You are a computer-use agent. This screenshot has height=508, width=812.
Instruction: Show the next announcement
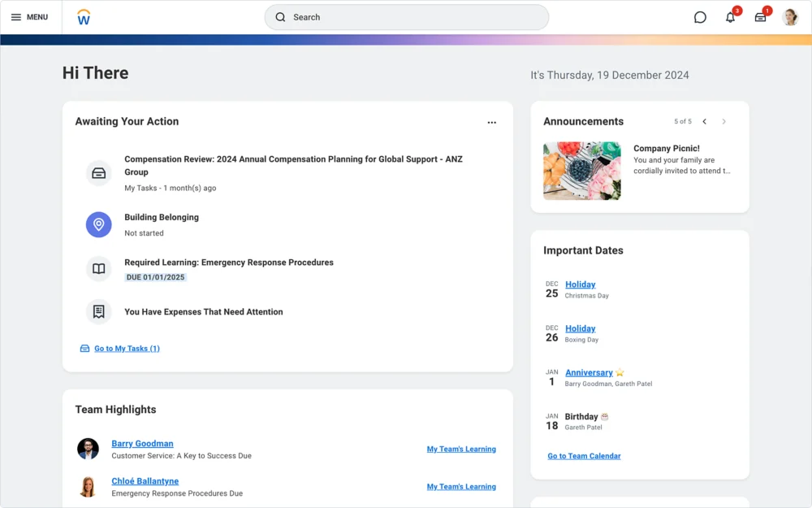725,121
